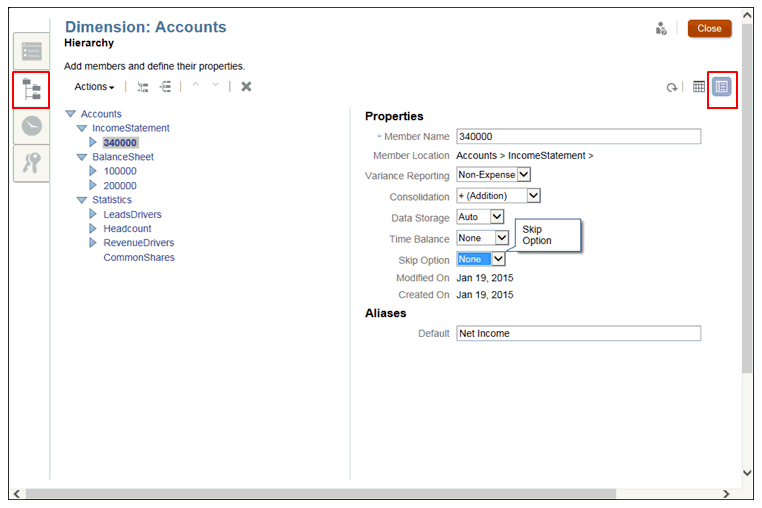Image resolution: width=762 pixels, height=508 pixels.
Task: Open the dimension list sidebar icon
Action: tap(32, 52)
